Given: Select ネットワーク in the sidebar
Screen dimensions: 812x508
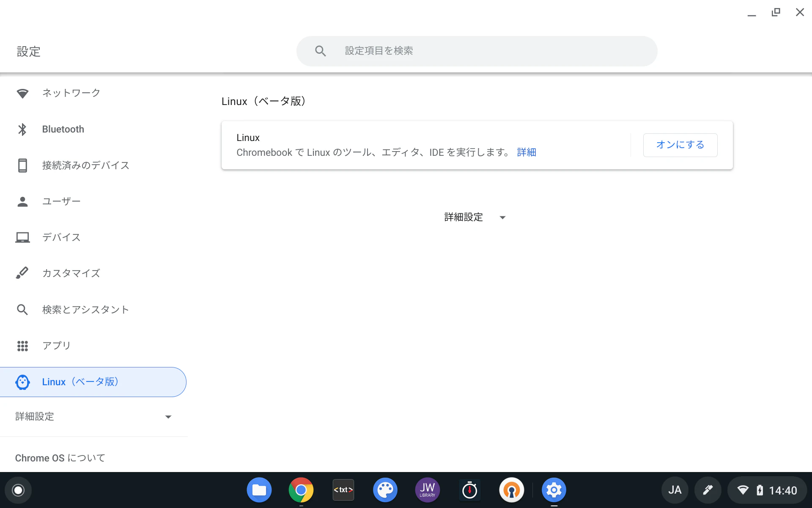Looking at the screenshot, I should 93,93.
